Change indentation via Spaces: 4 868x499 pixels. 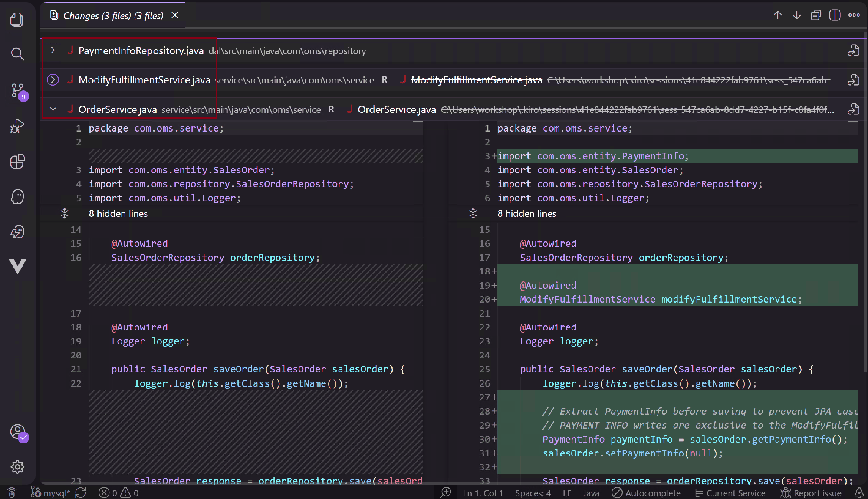tap(533, 493)
